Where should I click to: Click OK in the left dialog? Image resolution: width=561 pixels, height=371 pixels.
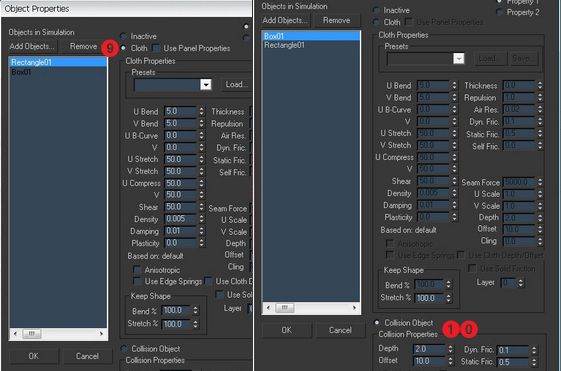click(34, 356)
